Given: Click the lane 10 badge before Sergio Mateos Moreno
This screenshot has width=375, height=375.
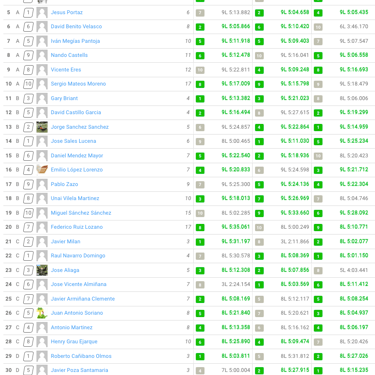Looking at the screenshot, I should 28,84.
